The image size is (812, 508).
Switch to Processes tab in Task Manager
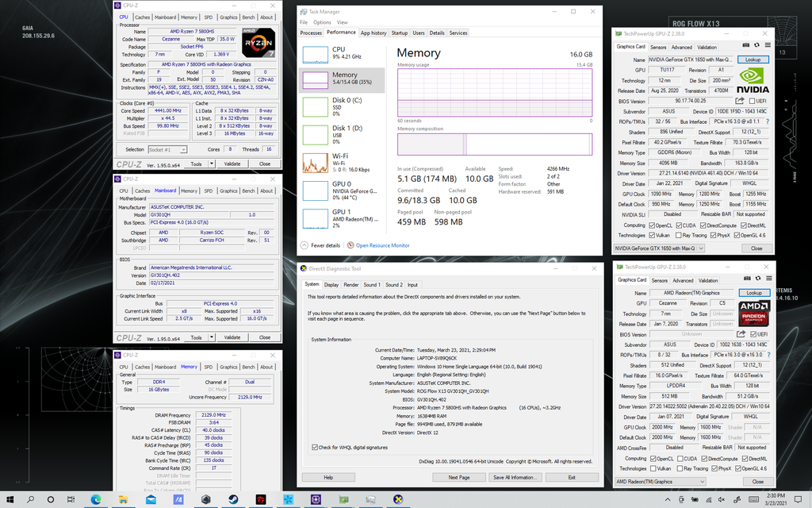(311, 33)
